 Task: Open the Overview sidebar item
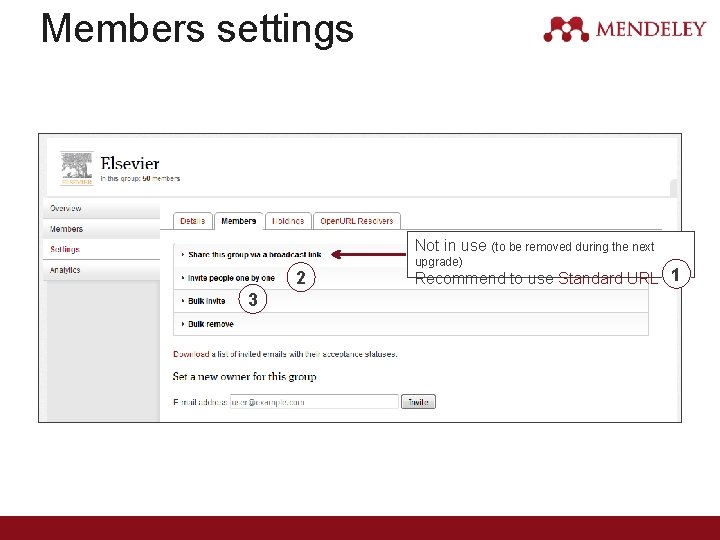(101, 208)
